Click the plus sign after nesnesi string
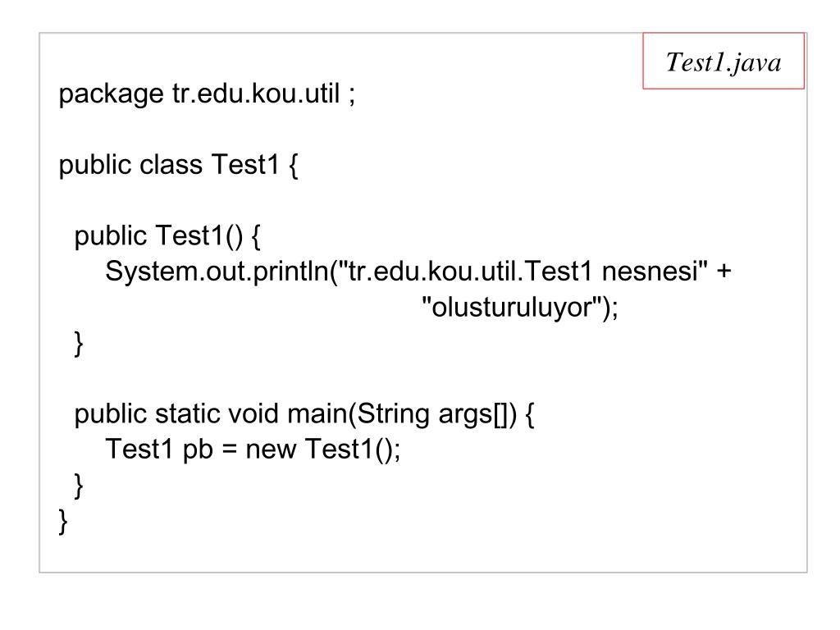840x630 pixels. (724, 271)
